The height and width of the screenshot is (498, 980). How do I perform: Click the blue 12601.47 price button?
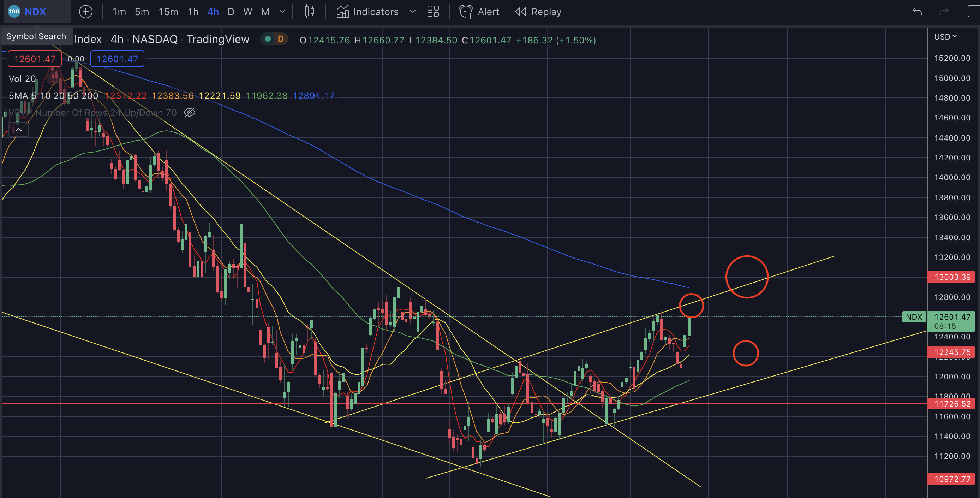pyautogui.click(x=117, y=59)
